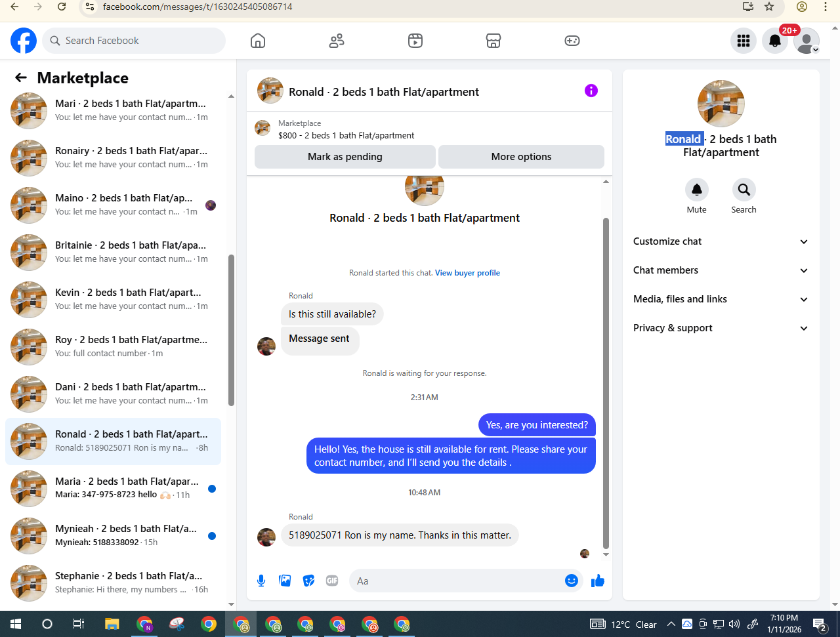The width and height of the screenshot is (840, 637).
Task: Open the Friends icon in top navigation
Action: coord(337,41)
